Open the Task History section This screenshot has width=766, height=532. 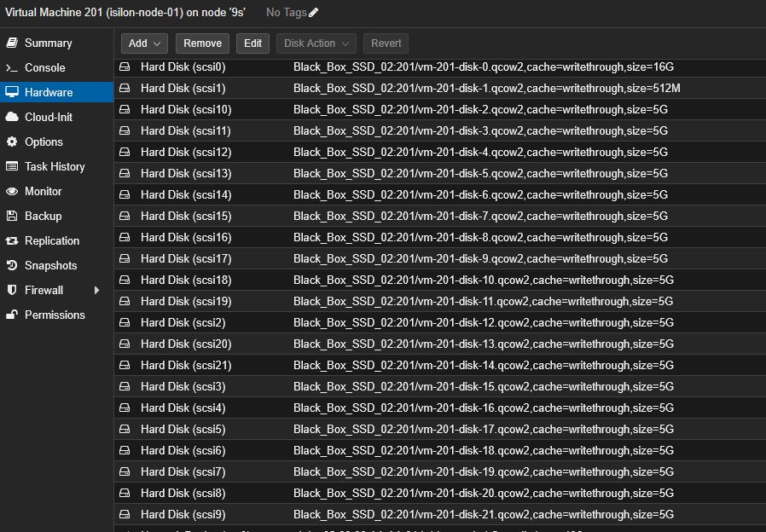pyautogui.click(x=55, y=166)
